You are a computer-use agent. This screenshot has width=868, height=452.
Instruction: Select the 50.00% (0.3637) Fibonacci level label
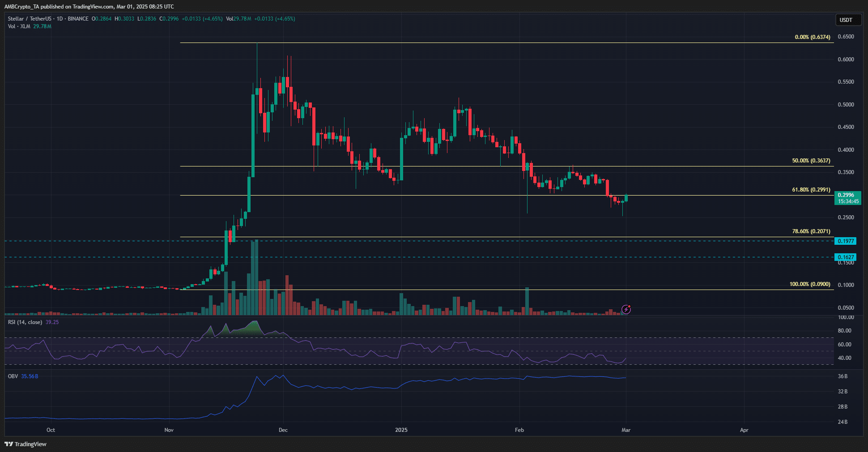[x=811, y=161]
